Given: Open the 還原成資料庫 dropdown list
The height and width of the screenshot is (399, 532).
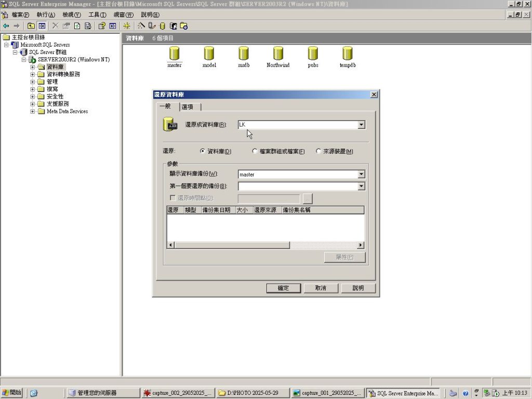Looking at the screenshot, I should click(x=361, y=125).
